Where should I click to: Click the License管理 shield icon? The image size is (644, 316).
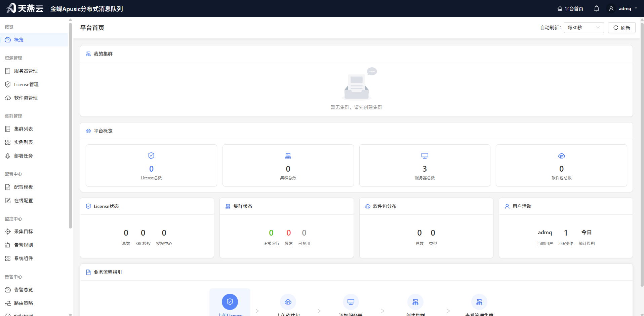[8, 84]
